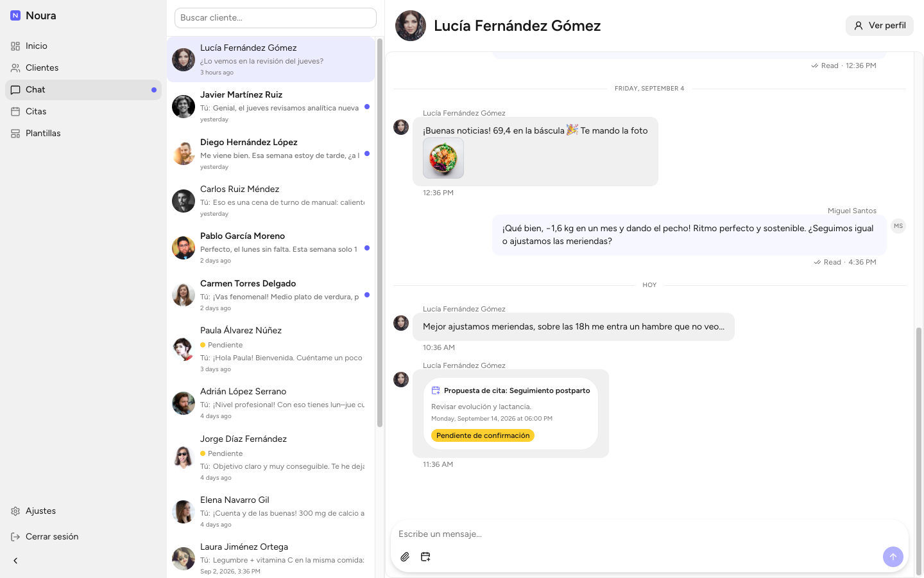
Task: Open conversation with Paula Álvarez Núñez
Action: click(271, 349)
